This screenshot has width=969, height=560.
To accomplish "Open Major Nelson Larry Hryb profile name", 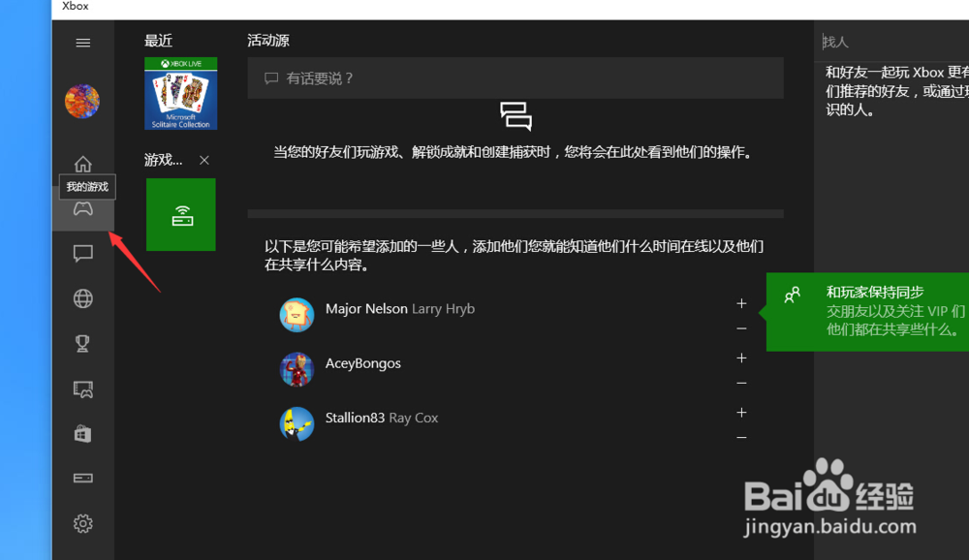I will point(400,308).
